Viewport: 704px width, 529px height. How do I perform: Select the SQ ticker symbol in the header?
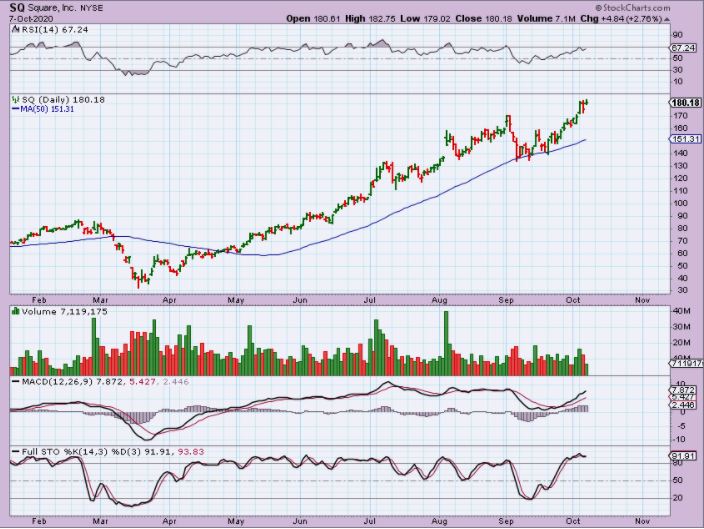click(17, 8)
